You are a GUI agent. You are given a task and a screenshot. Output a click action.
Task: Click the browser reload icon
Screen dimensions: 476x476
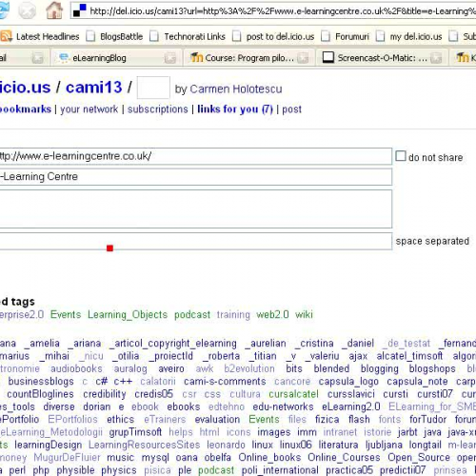(x=4, y=10)
